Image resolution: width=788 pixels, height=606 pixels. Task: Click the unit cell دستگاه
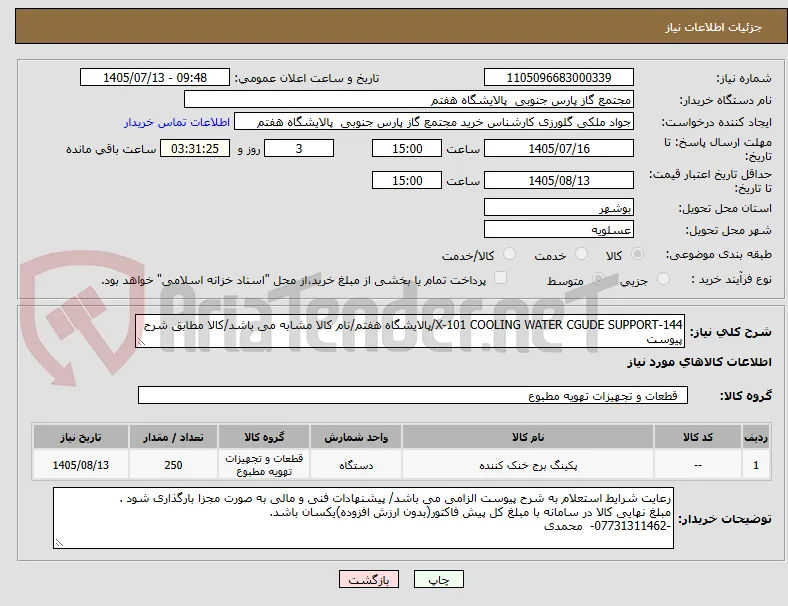coord(356,465)
